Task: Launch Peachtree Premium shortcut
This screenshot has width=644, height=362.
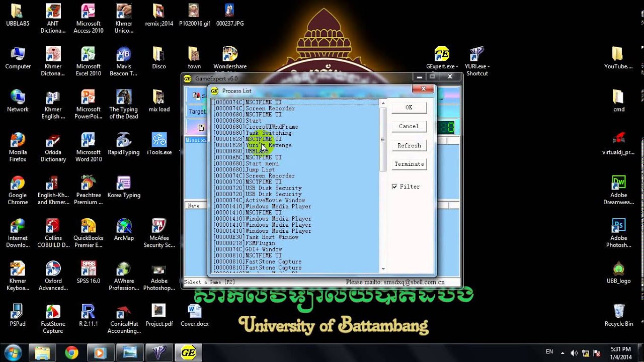Action: tap(88, 190)
